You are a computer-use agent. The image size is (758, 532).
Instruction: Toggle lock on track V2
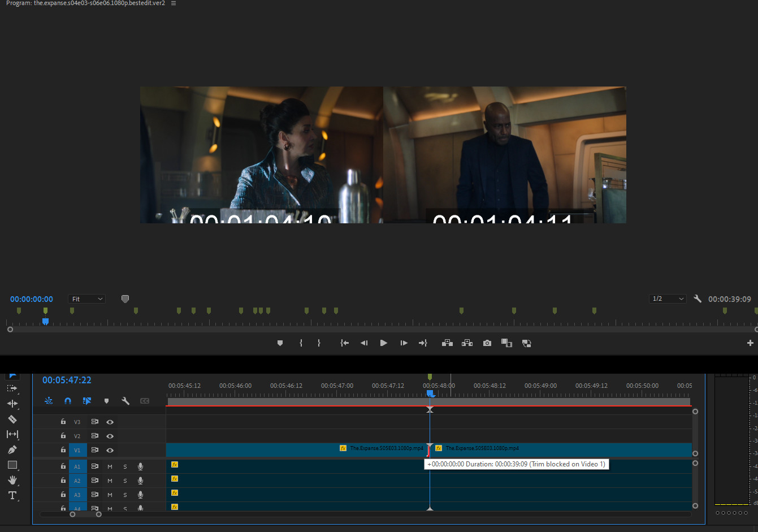(63, 436)
